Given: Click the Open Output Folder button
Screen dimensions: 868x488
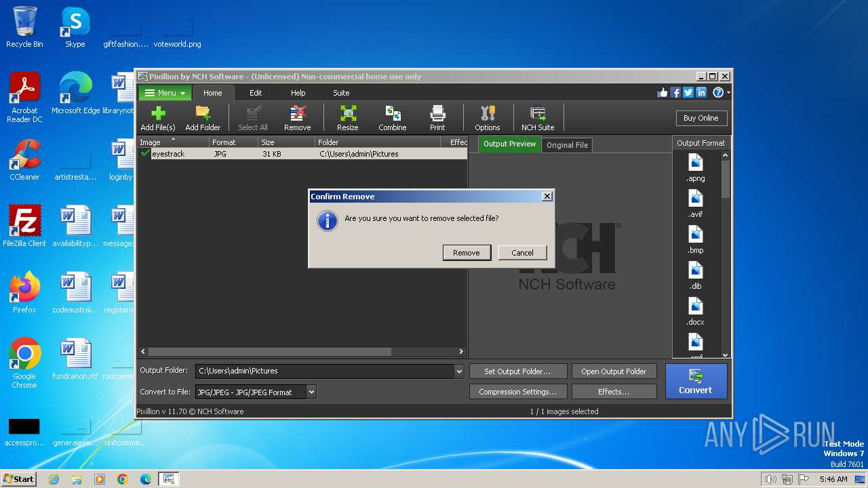Looking at the screenshot, I should [x=614, y=371].
